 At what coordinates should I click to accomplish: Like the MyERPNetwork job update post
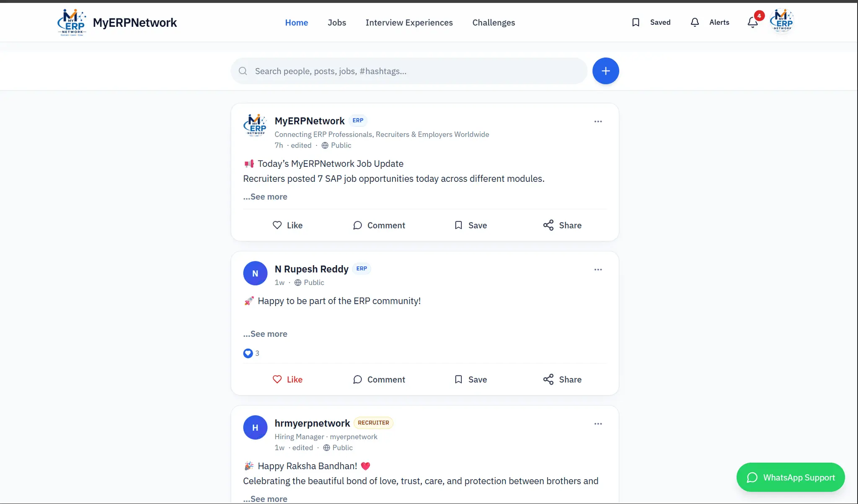pyautogui.click(x=287, y=225)
